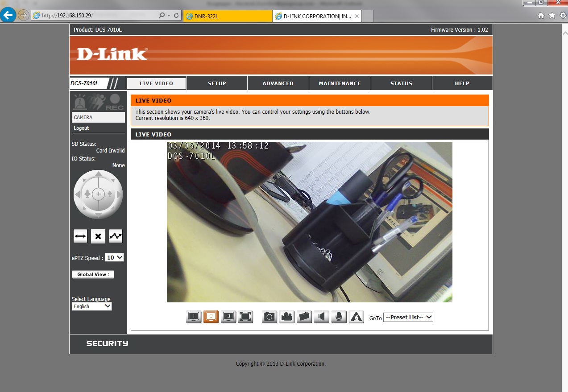This screenshot has width=568, height=392.
Task: Open the SETUP tab
Action: click(217, 83)
